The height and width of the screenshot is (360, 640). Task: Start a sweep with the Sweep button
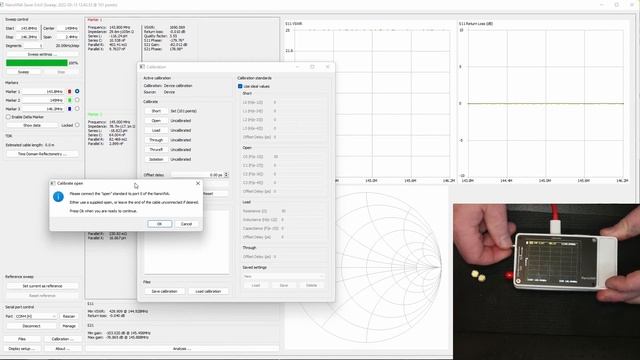(23, 72)
